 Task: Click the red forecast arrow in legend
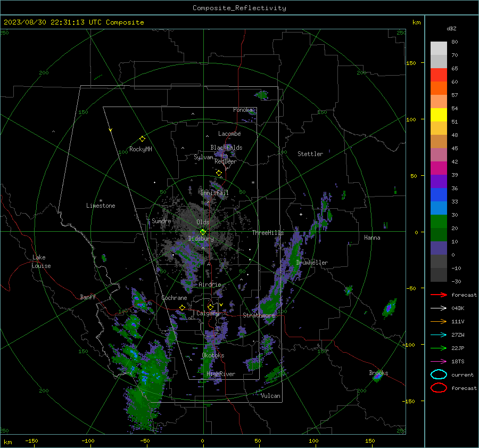click(x=439, y=295)
